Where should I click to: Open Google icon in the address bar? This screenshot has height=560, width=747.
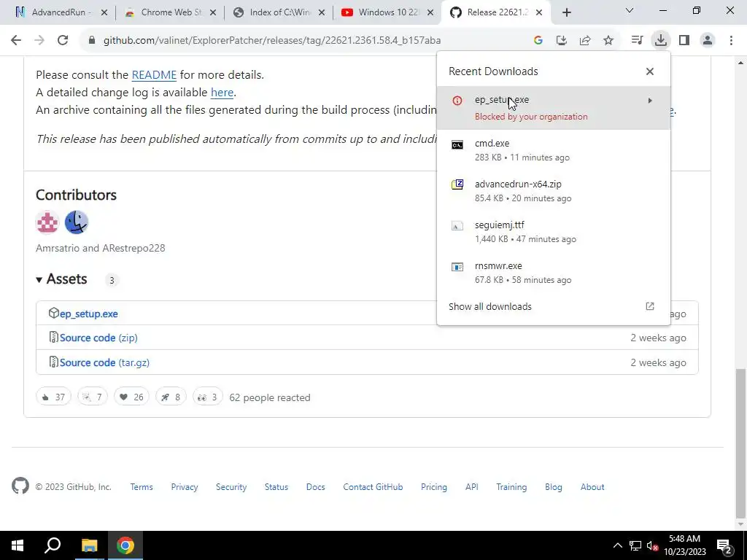click(538, 41)
